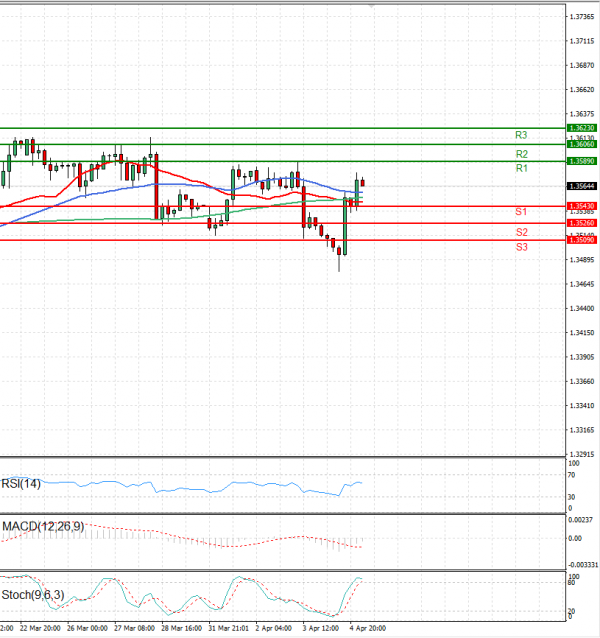Click the 31 Mar 21:01 time label
Viewport: 600px width, 638px height.
(x=229, y=628)
